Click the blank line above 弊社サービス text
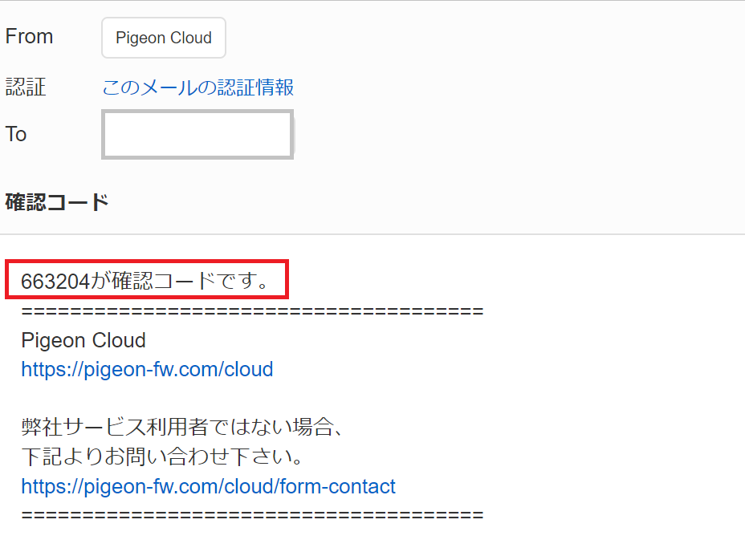The image size is (745, 560). click(x=161, y=399)
